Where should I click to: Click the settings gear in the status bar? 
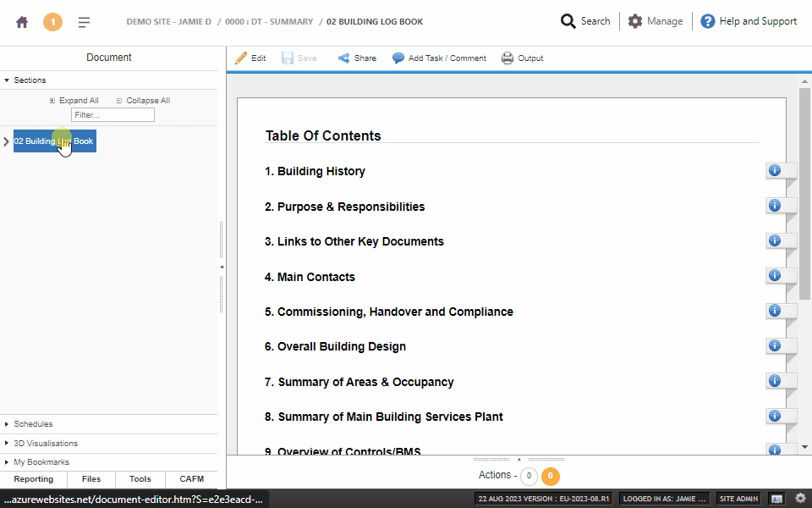(x=800, y=498)
